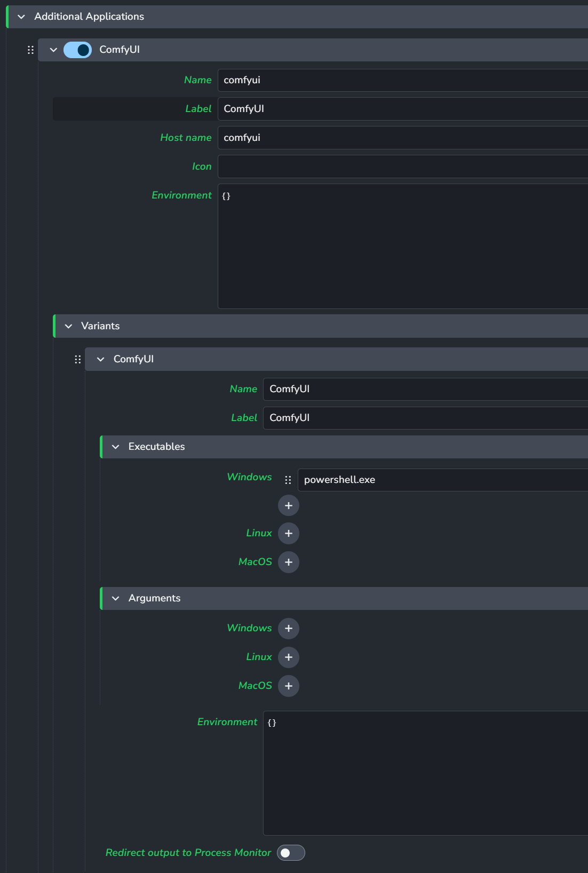The width and height of the screenshot is (588, 873).
Task: Add a MacOS argument entry
Action: (289, 686)
